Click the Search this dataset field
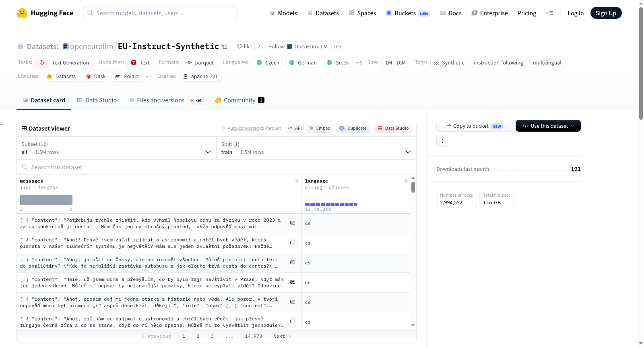The height and width of the screenshot is (347, 644). click(217, 167)
